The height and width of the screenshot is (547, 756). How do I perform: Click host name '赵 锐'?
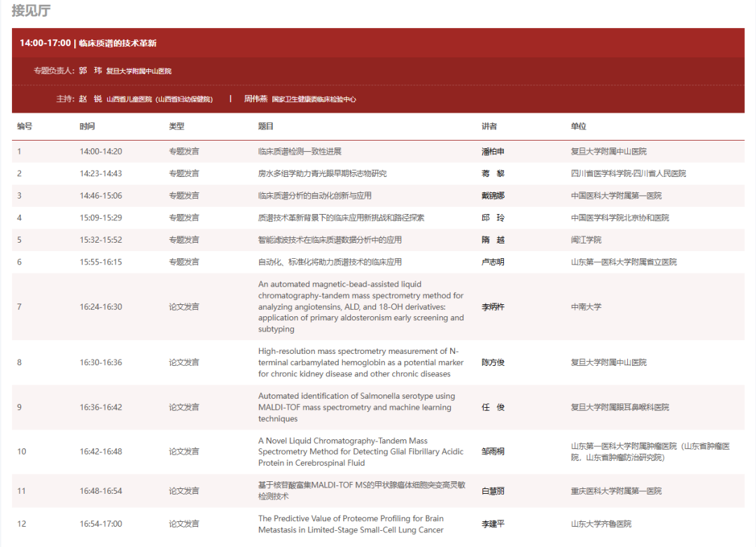[x=90, y=99]
